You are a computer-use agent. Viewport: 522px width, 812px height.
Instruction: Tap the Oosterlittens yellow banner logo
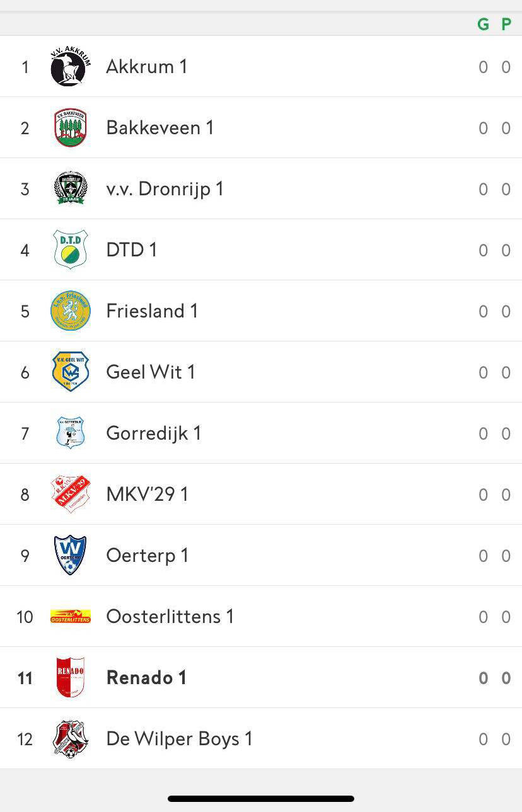click(x=70, y=616)
